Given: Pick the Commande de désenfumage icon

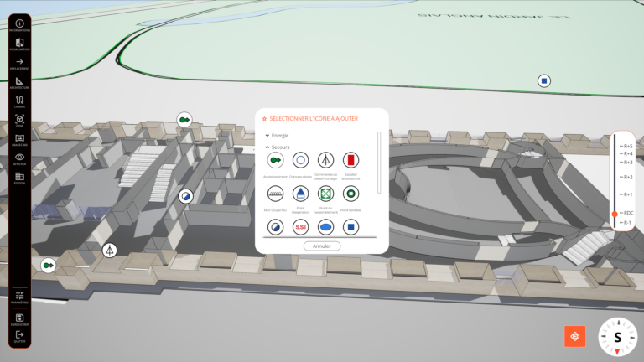Looking at the screenshot, I should tap(326, 160).
